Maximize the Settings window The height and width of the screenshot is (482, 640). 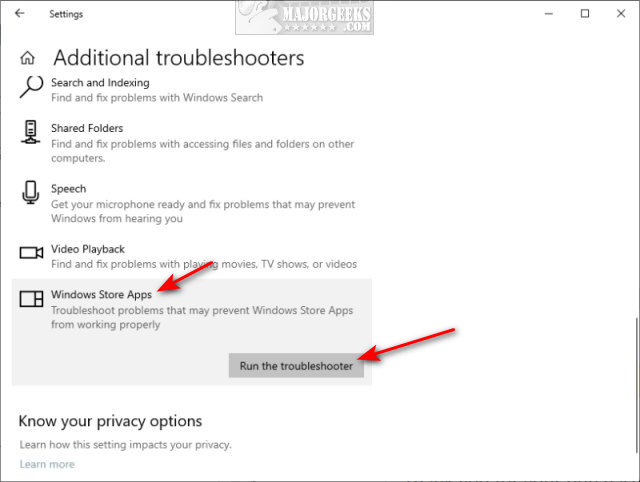(x=585, y=14)
